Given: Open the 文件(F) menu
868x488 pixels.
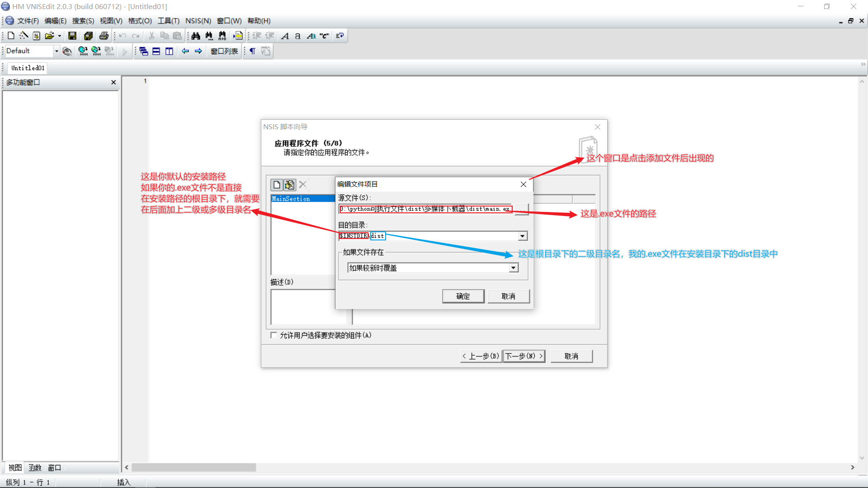Looking at the screenshot, I should pos(28,21).
